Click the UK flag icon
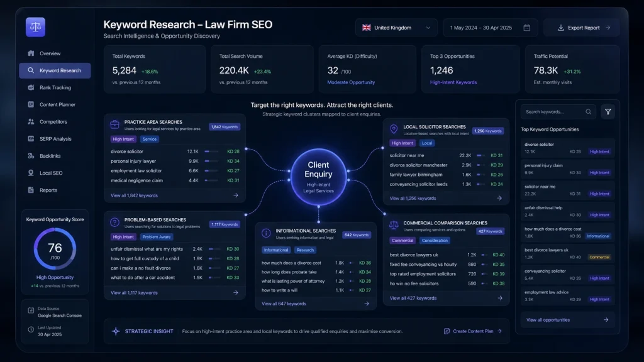This screenshot has height=362, width=644. (x=367, y=28)
